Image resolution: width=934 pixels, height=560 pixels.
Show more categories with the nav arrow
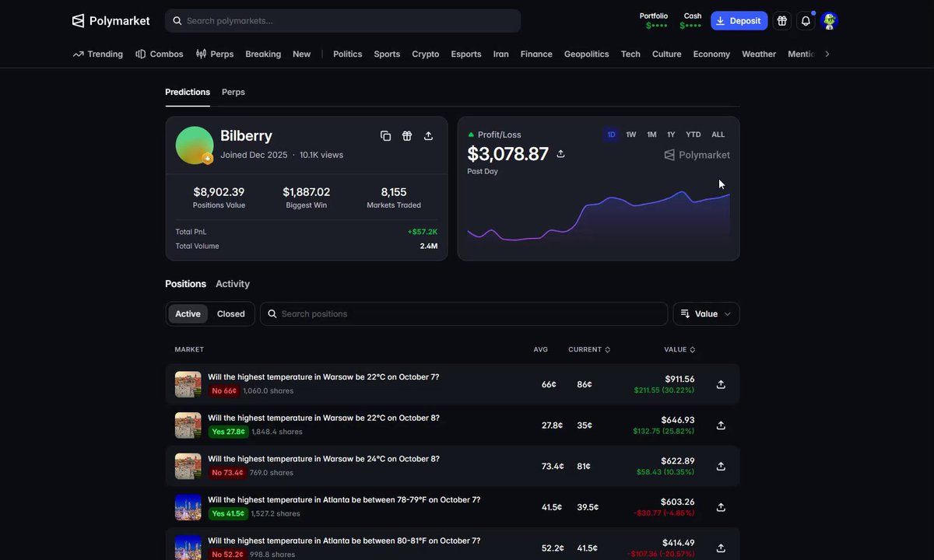tap(827, 54)
